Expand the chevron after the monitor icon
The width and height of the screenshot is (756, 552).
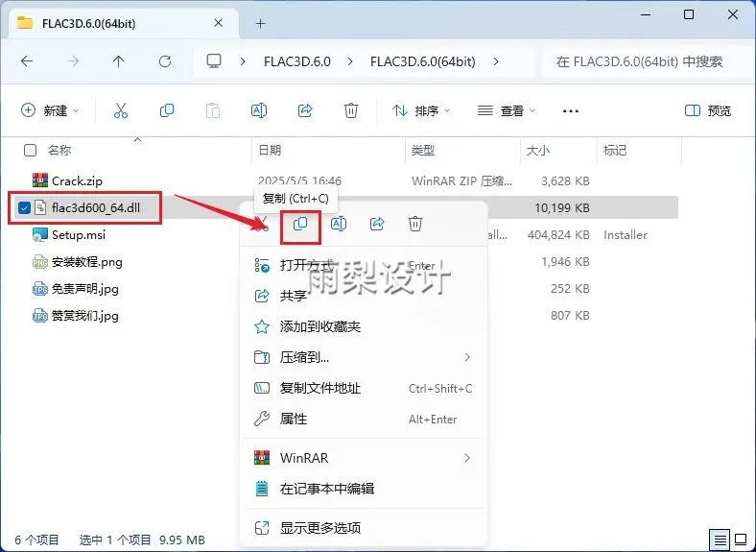coord(243,61)
